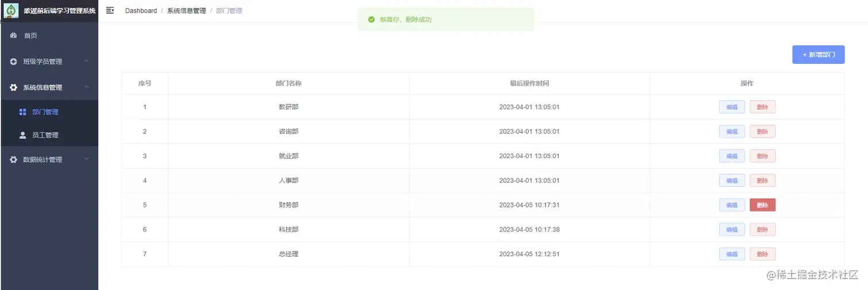
Task: Click the gear icon beside 数据统计管理
Action: pyautogui.click(x=14, y=160)
